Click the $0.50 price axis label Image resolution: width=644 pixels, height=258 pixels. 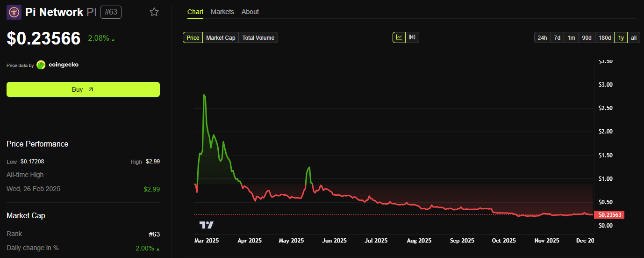pos(606,202)
